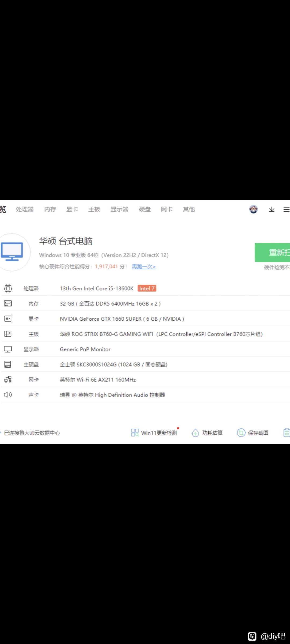Switch to the 内存 tab
This screenshot has height=644, width=290.
coord(50,209)
